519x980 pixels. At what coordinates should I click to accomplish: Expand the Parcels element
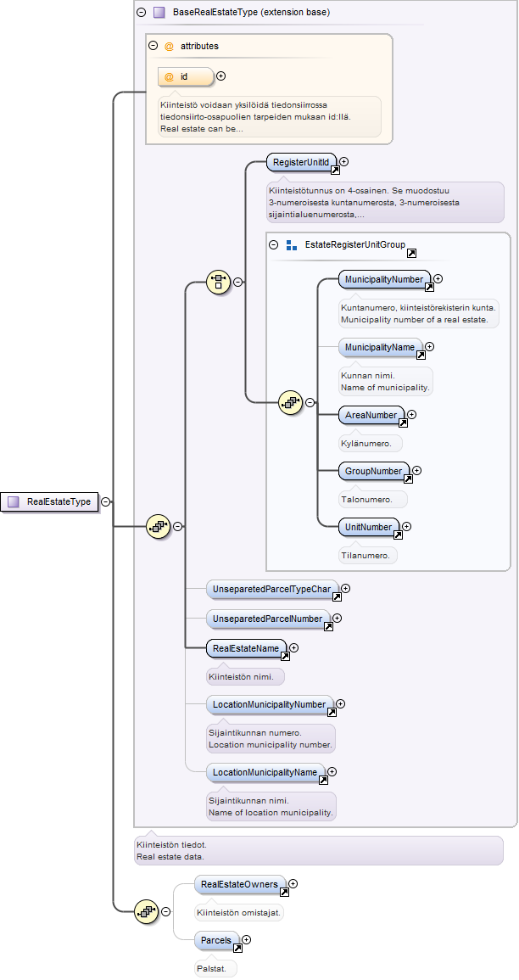coord(246,939)
